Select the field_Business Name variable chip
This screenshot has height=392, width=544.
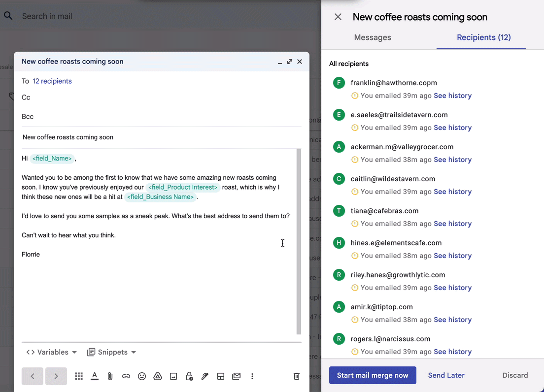[x=160, y=197]
